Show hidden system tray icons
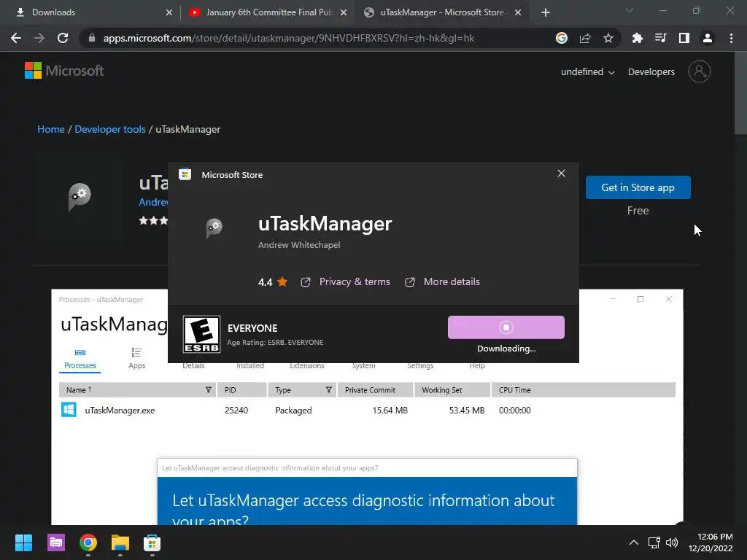This screenshot has width=747, height=560. point(634,542)
